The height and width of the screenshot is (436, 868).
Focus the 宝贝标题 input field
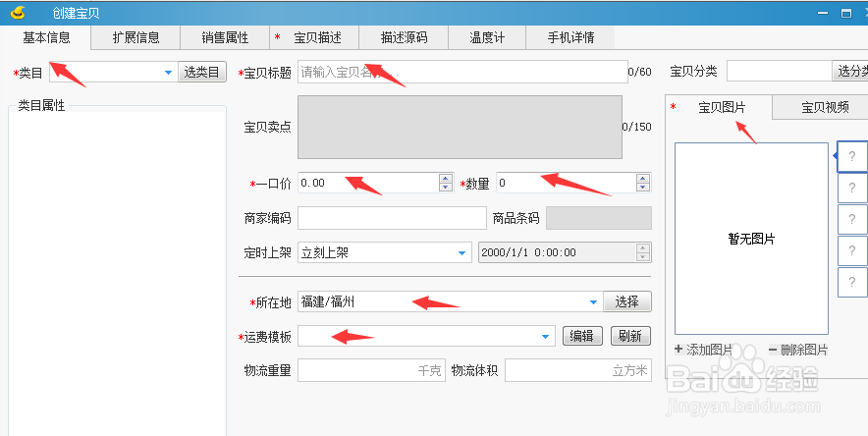(462, 72)
